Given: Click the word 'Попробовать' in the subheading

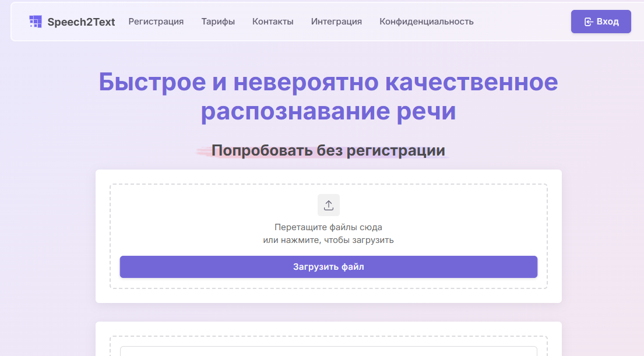Looking at the screenshot, I should click(x=261, y=151).
